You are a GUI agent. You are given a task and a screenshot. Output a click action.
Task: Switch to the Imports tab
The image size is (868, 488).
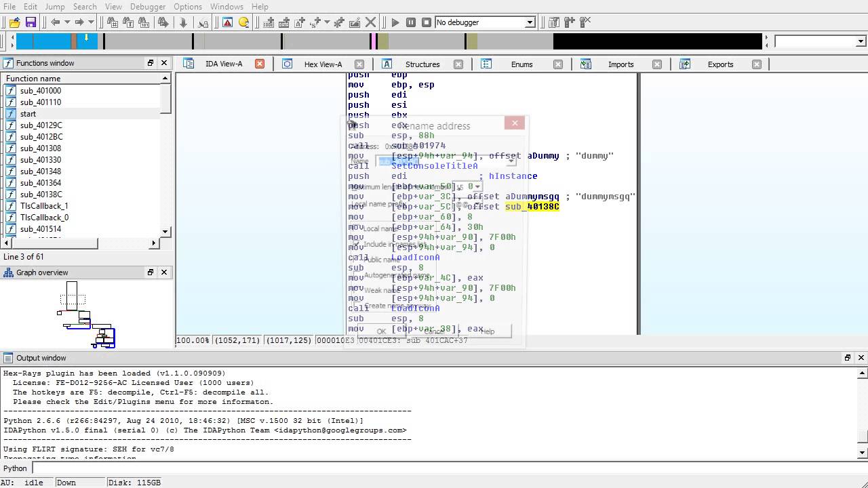pyautogui.click(x=620, y=64)
